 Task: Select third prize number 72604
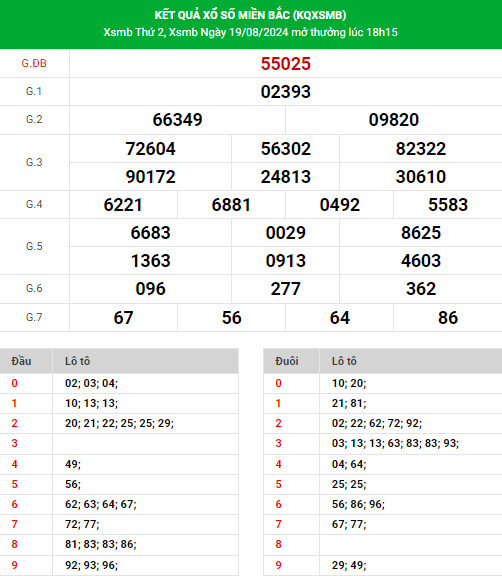(x=151, y=148)
